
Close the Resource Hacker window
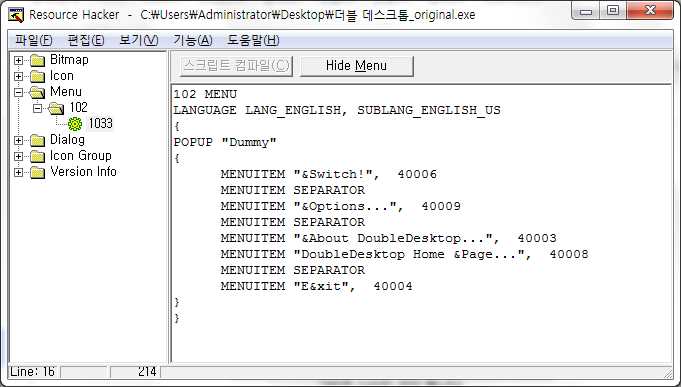650,11
